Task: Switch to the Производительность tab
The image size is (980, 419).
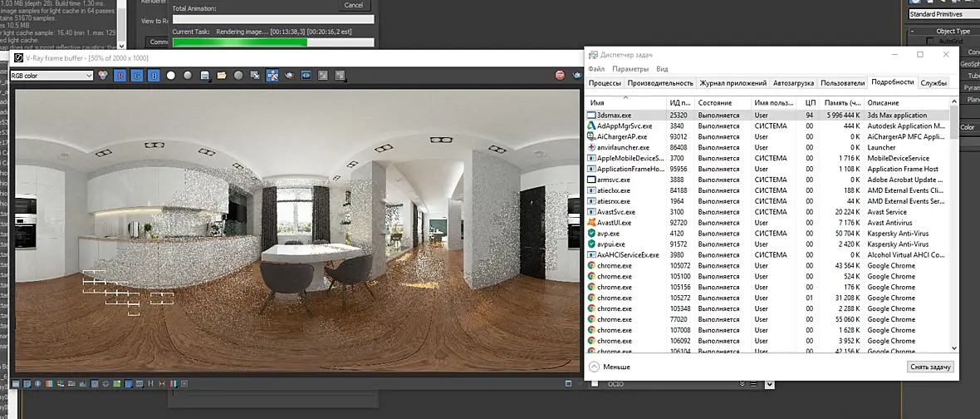Action: 660,82
